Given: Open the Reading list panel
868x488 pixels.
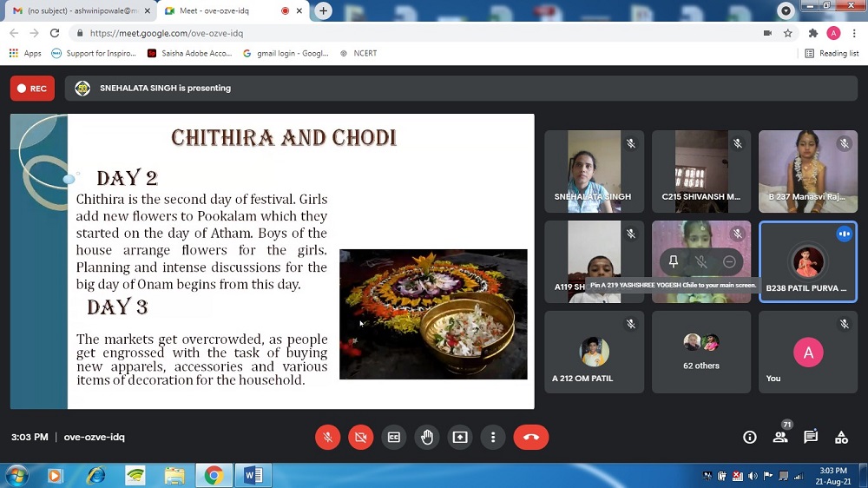Looking at the screenshot, I should [832, 53].
